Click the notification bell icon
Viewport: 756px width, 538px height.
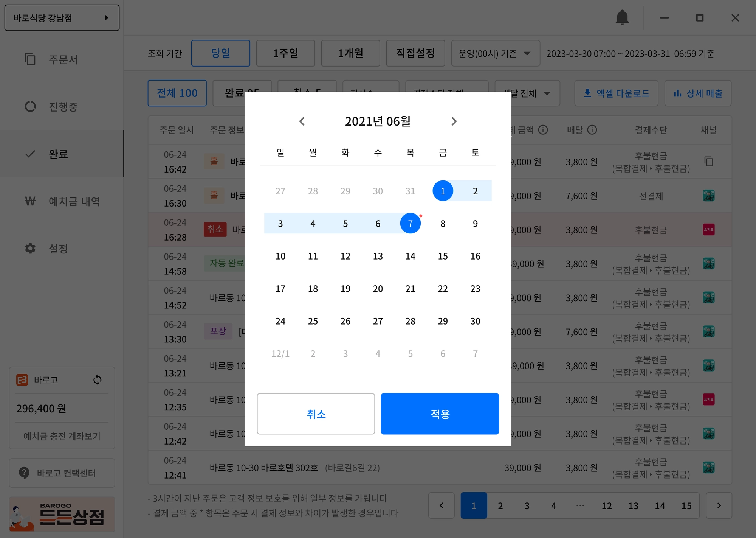[622, 18]
